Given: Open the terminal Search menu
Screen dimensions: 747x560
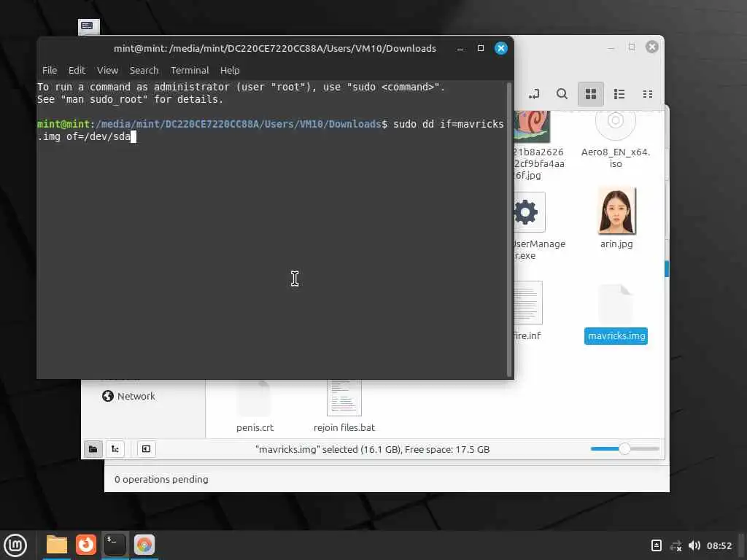Looking at the screenshot, I should click(x=144, y=71).
